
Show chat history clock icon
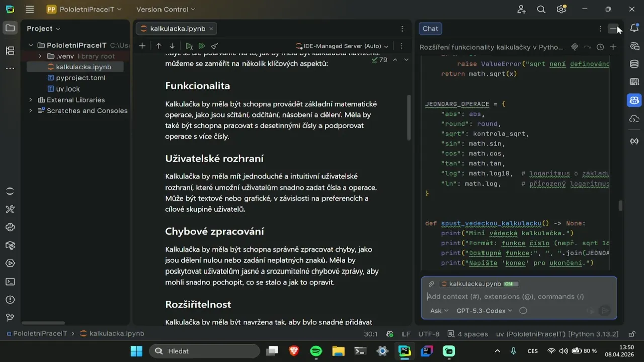(600, 47)
